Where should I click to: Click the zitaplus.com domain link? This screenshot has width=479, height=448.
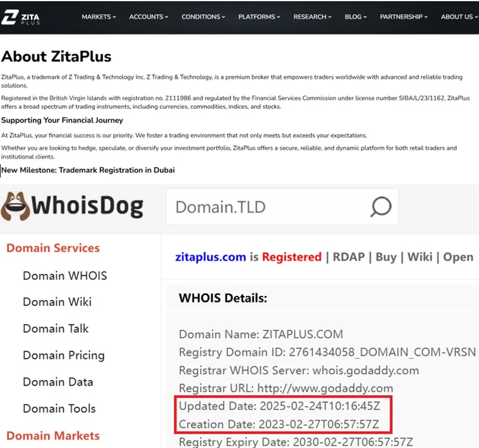coord(211,257)
